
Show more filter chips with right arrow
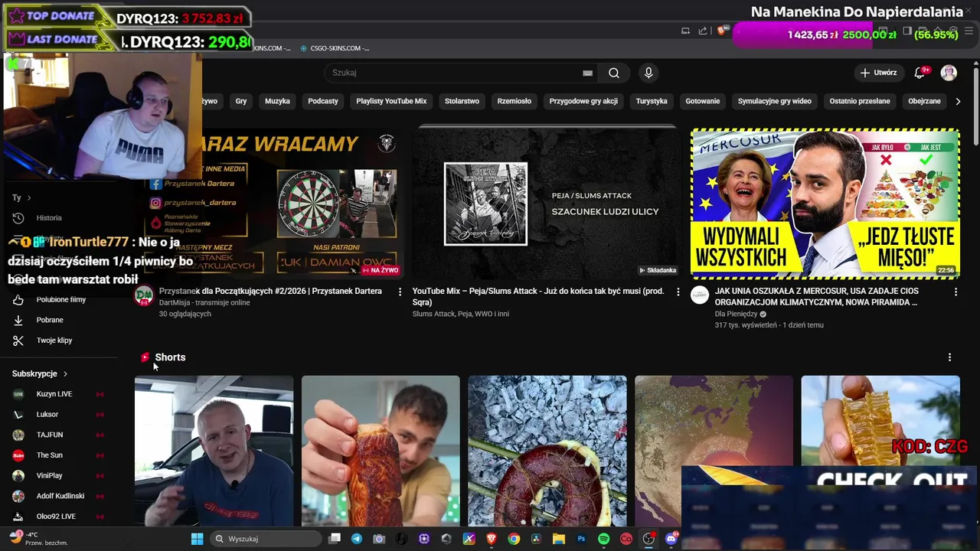[958, 101]
